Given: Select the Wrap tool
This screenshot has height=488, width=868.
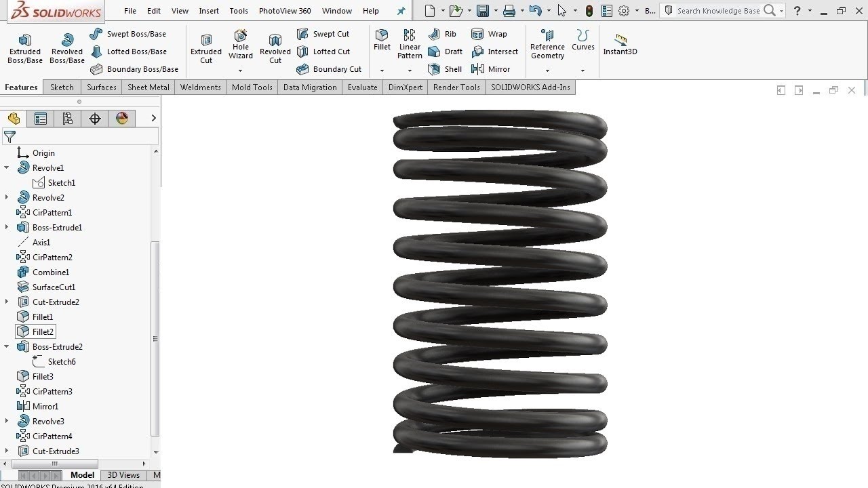Looking at the screenshot, I should coord(489,34).
